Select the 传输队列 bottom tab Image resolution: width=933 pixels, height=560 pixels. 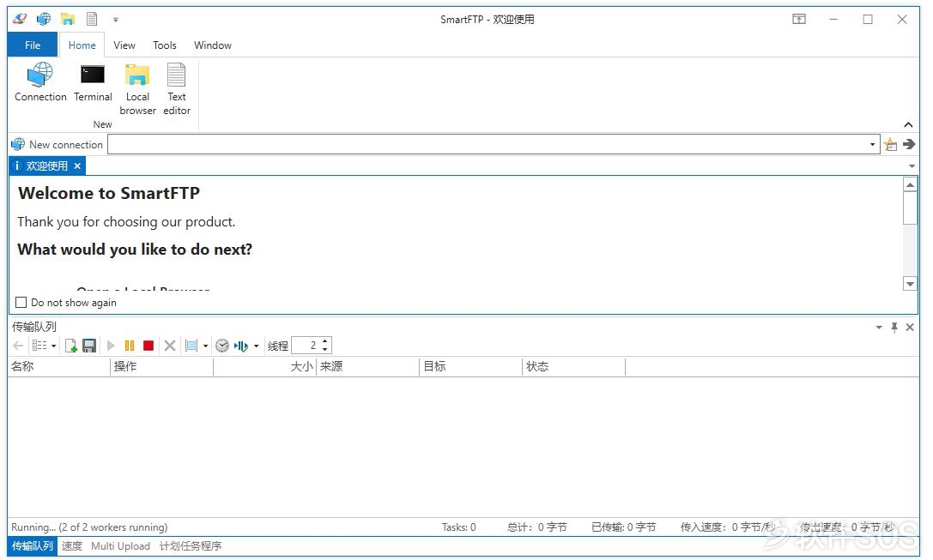33,545
